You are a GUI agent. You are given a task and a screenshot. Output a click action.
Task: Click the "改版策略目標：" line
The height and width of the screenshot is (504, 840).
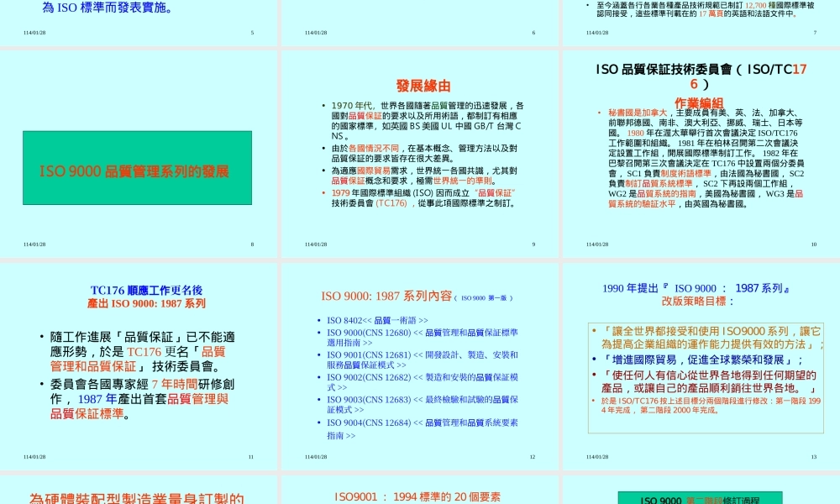click(697, 302)
